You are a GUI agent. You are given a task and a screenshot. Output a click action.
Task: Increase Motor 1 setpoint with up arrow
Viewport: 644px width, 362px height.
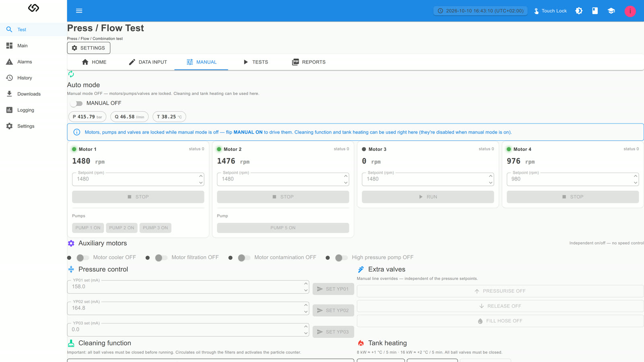click(x=201, y=176)
